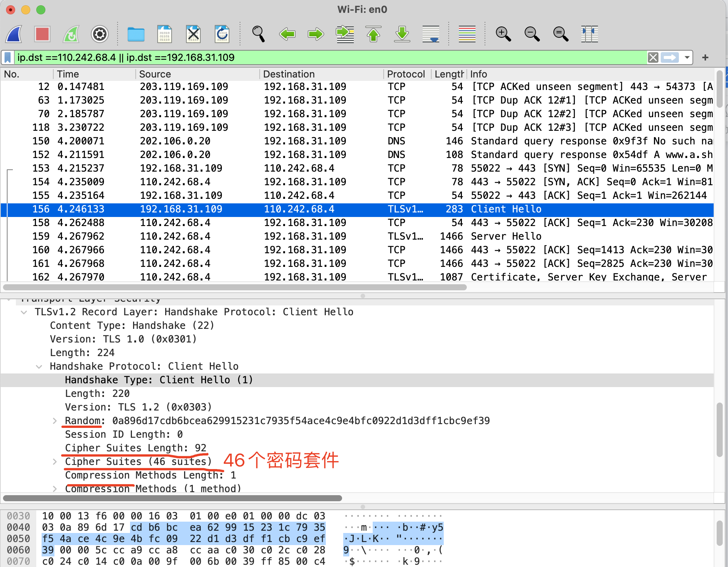Expand the Random field details
728x567 pixels.
pyautogui.click(x=55, y=420)
